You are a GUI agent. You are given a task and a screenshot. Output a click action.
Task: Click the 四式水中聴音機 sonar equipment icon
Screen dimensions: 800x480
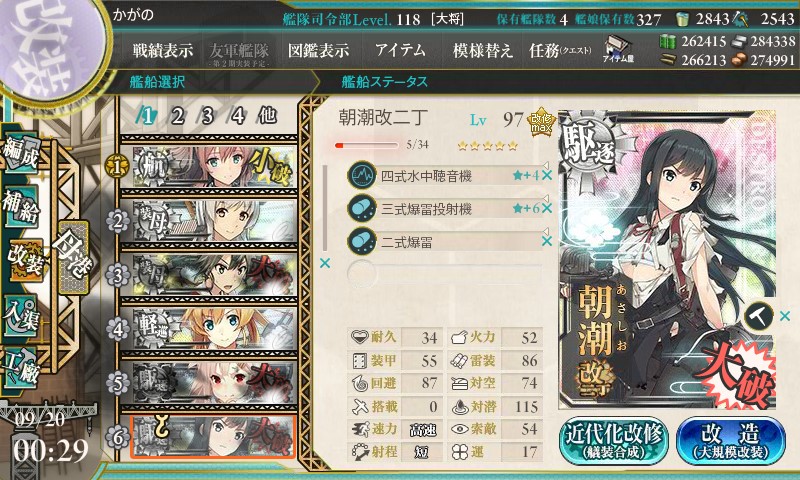pyautogui.click(x=362, y=175)
